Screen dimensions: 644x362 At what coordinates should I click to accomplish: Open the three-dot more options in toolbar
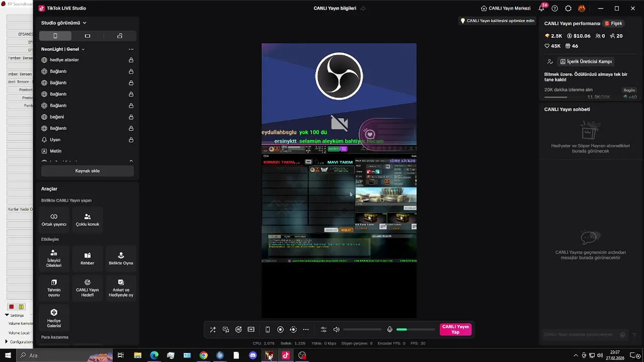pos(306,330)
